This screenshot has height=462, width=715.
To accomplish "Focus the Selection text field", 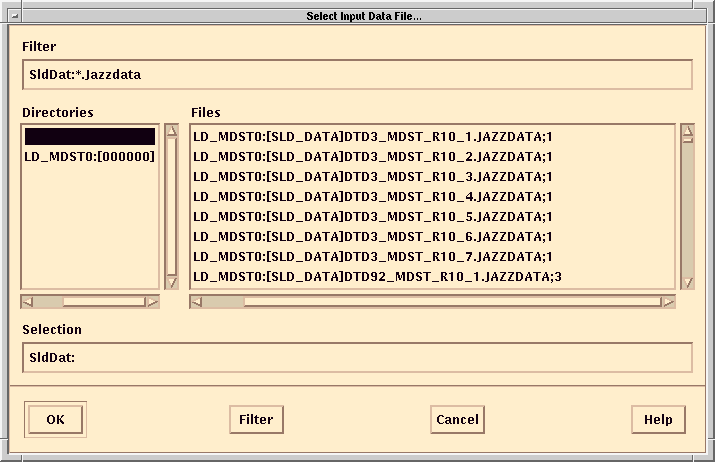I will pyautogui.click(x=357, y=357).
